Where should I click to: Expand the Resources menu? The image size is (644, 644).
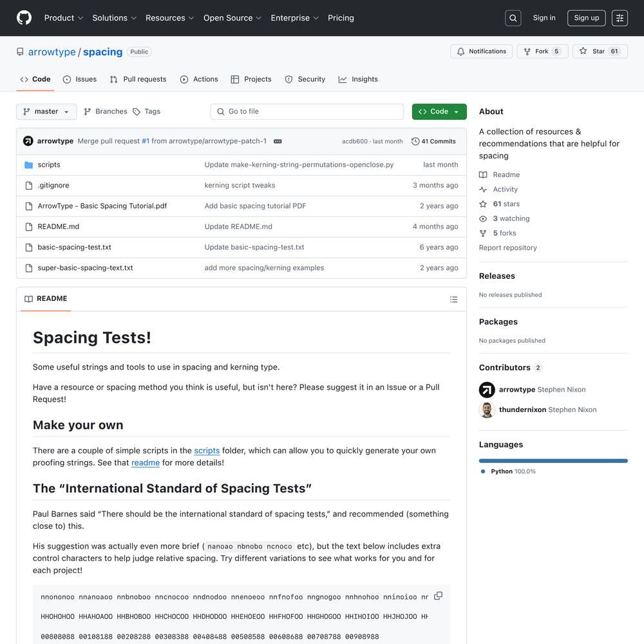click(169, 18)
